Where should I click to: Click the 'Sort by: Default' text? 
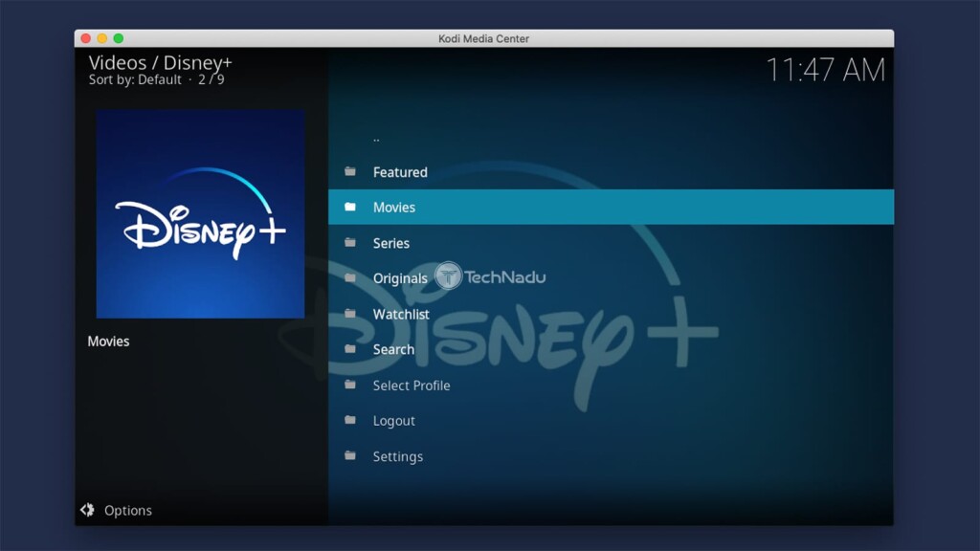pyautogui.click(x=135, y=80)
